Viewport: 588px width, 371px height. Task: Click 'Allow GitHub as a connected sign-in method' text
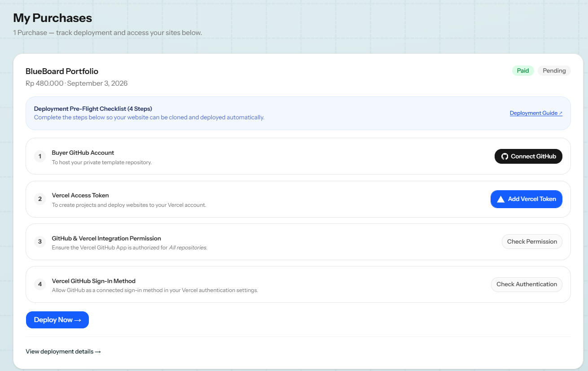(x=155, y=290)
